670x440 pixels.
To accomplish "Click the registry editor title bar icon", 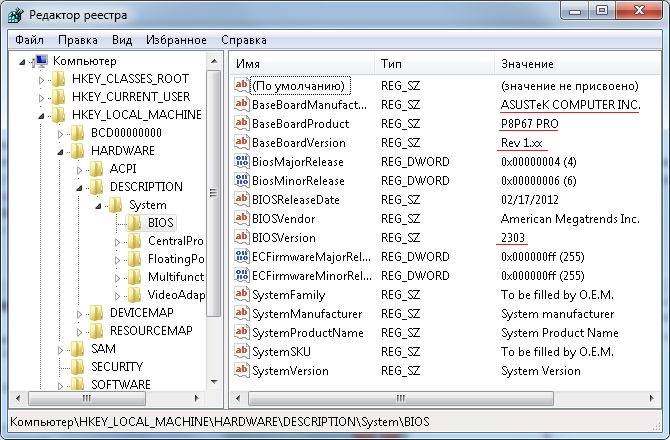I will 14,12.
